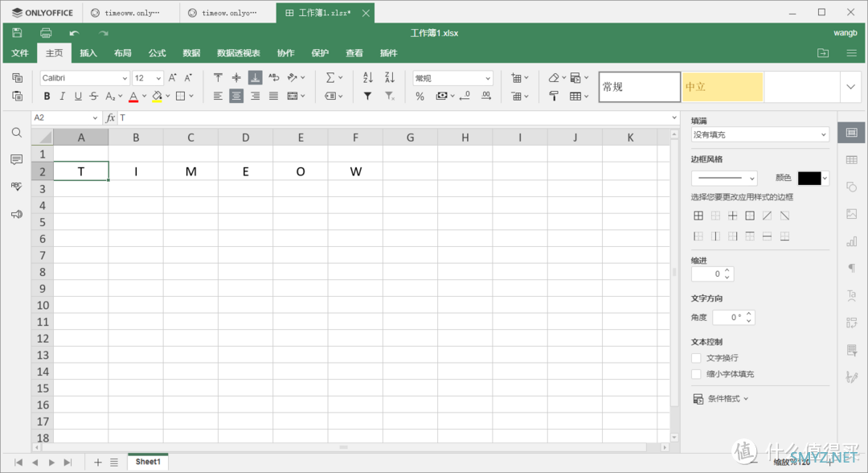Decrease decimal places
The height and width of the screenshot is (473, 868).
[465, 97]
